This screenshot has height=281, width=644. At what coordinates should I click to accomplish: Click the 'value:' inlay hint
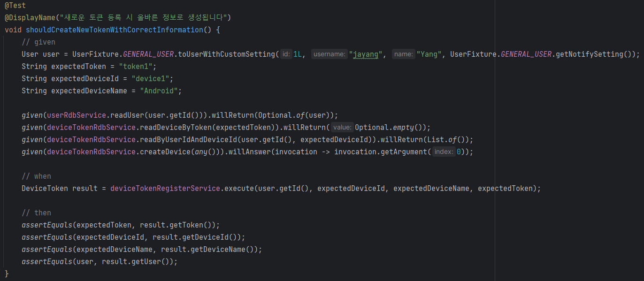(x=342, y=128)
